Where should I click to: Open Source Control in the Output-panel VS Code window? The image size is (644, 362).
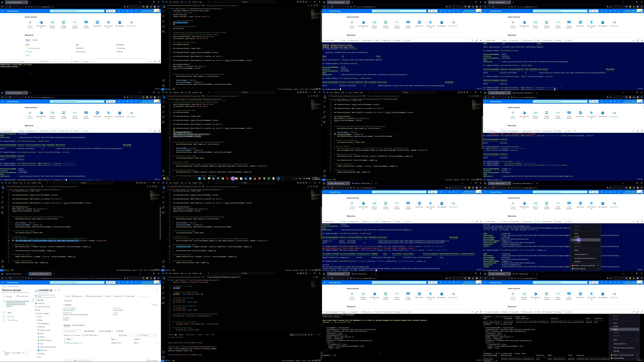pyautogui.click(x=163, y=288)
